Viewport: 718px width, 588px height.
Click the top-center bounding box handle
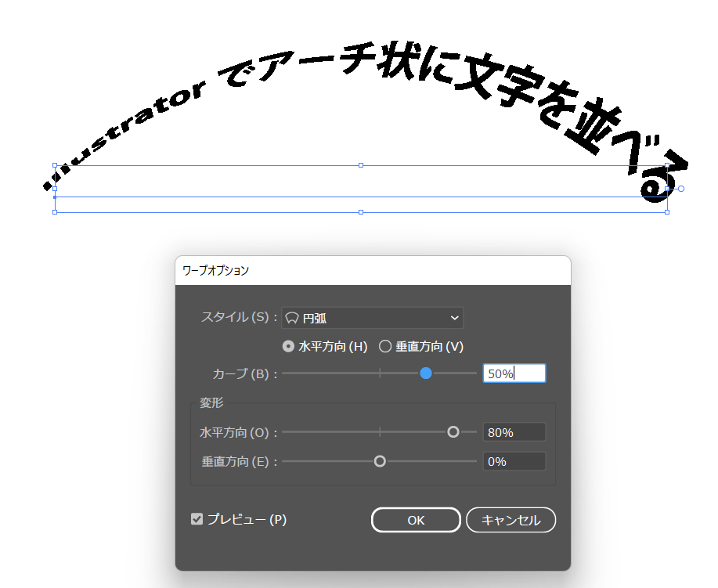click(361, 165)
